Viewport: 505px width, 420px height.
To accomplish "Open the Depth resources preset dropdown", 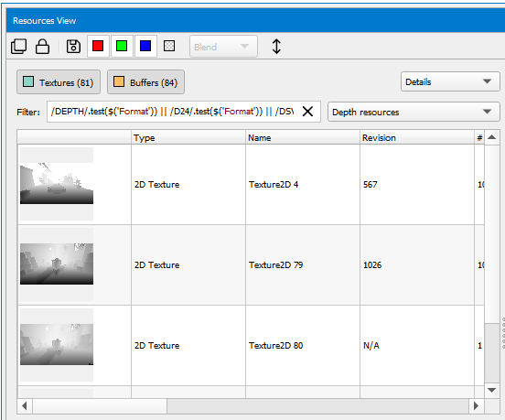I will (414, 112).
